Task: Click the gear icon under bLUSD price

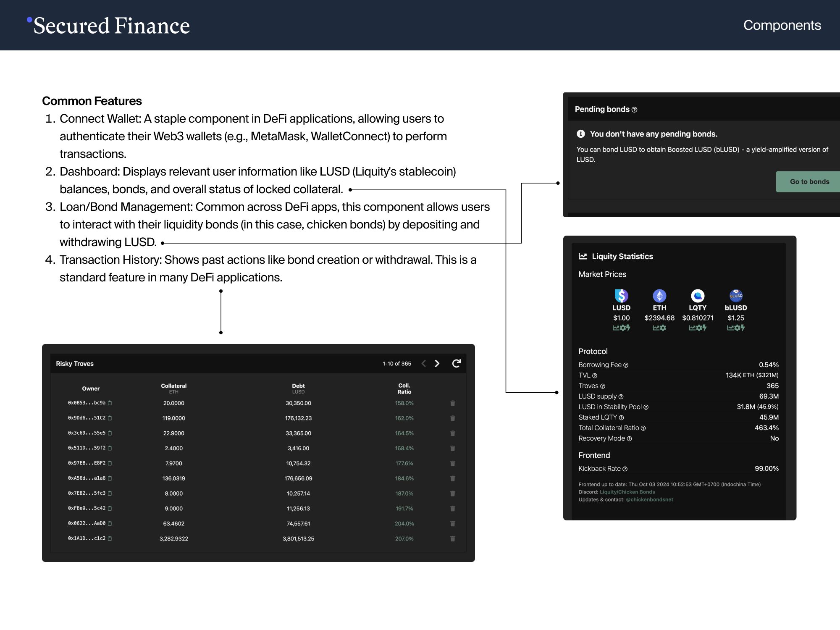Action: point(737,328)
